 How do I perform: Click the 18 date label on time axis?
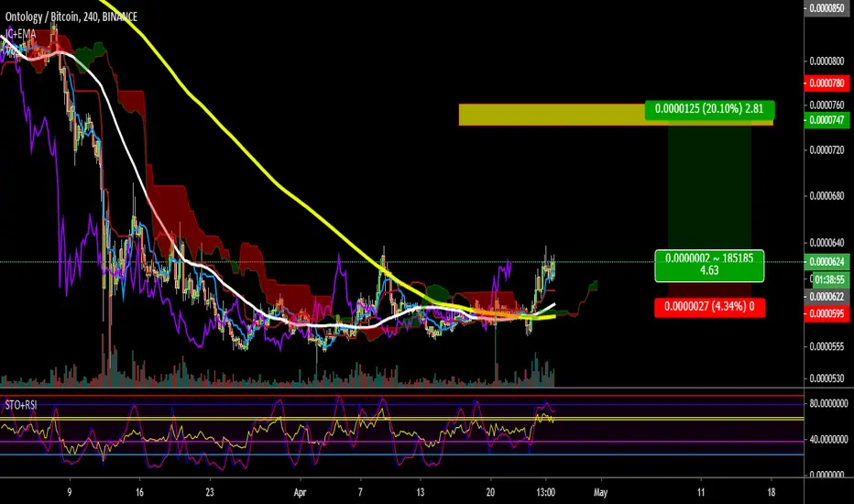pos(772,492)
